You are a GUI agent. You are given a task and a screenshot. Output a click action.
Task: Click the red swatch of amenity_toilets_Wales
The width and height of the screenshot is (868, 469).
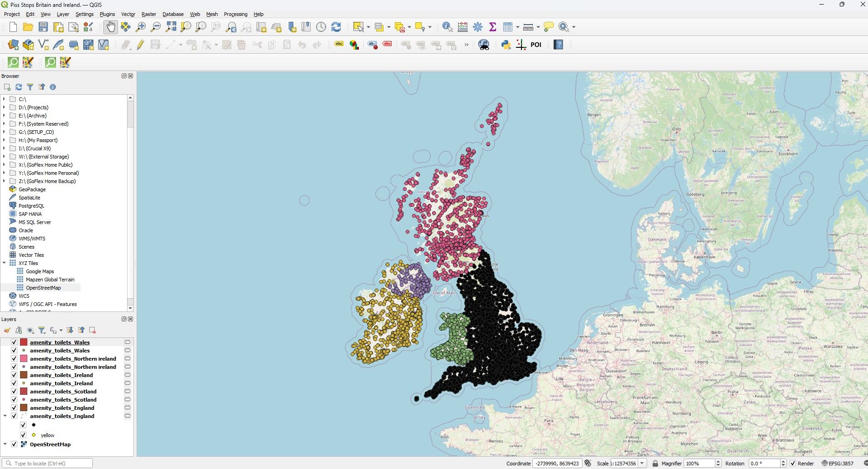[x=23, y=342]
